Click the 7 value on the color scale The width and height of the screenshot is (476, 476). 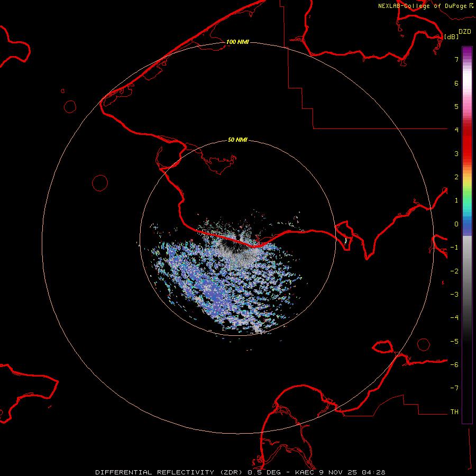[x=456, y=59]
